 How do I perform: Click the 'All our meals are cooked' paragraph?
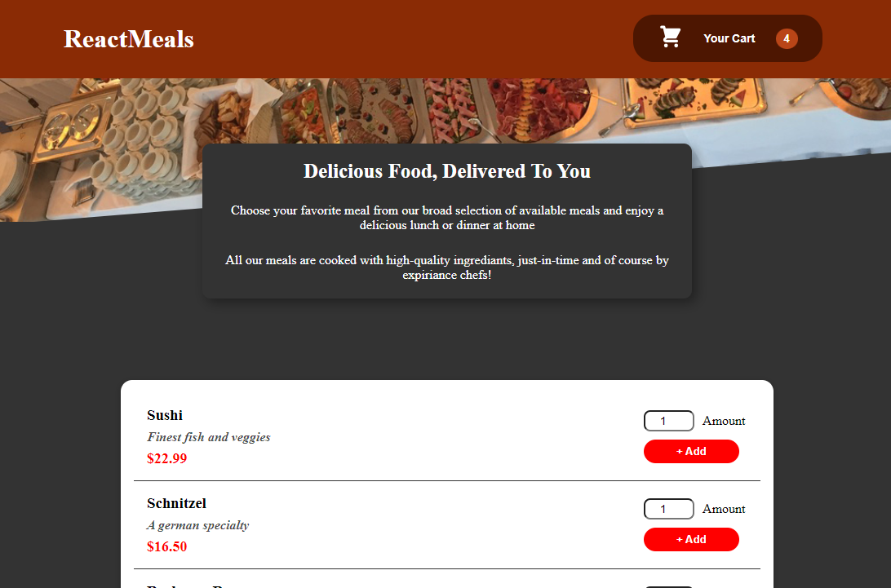point(447,267)
